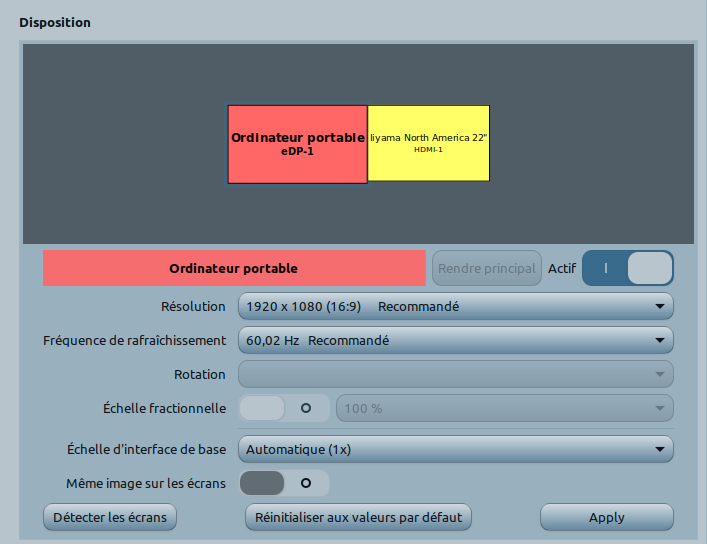Select the Iiyama North America HDMI-1 monitor box
The width and height of the screenshot is (707, 544).
tap(428, 143)
